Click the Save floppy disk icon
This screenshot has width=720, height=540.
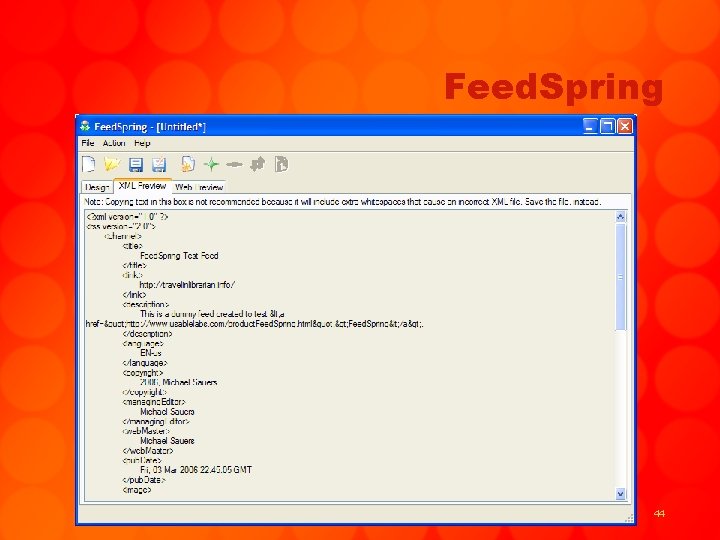click(x=136, y=164)
